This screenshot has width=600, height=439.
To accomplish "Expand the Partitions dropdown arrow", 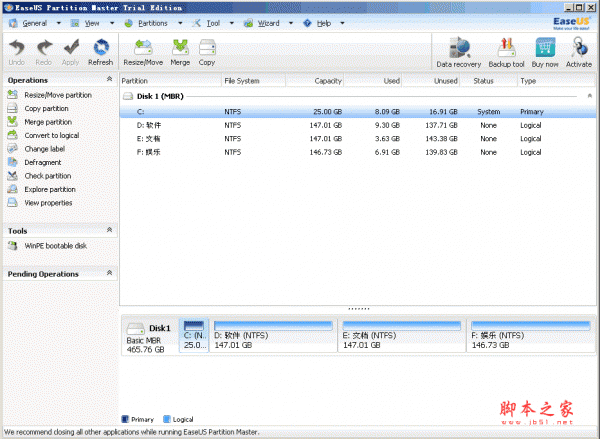I will [180, 23].
